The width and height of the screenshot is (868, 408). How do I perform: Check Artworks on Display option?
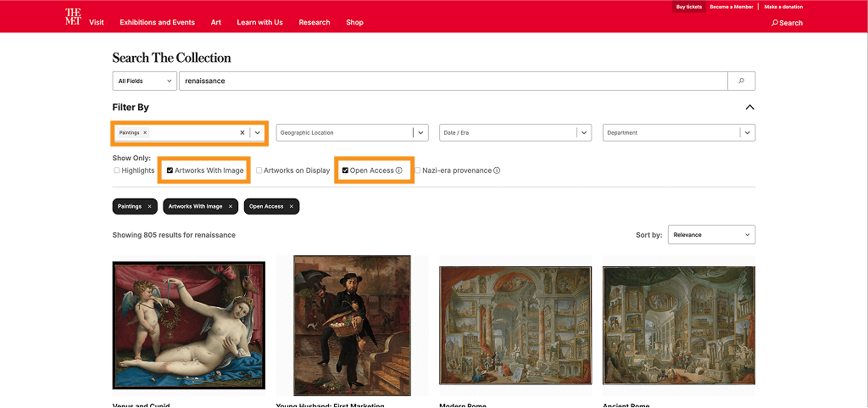tap(259, 170)
